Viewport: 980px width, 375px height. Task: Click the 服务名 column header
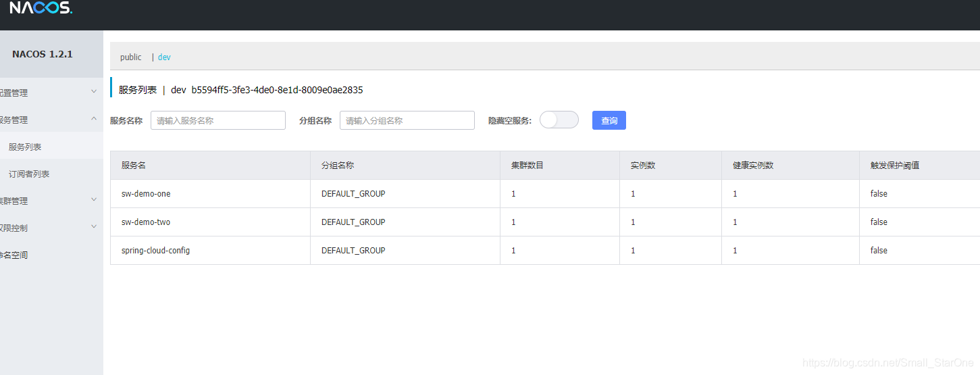pyautogui.click(x=134, y=166)
